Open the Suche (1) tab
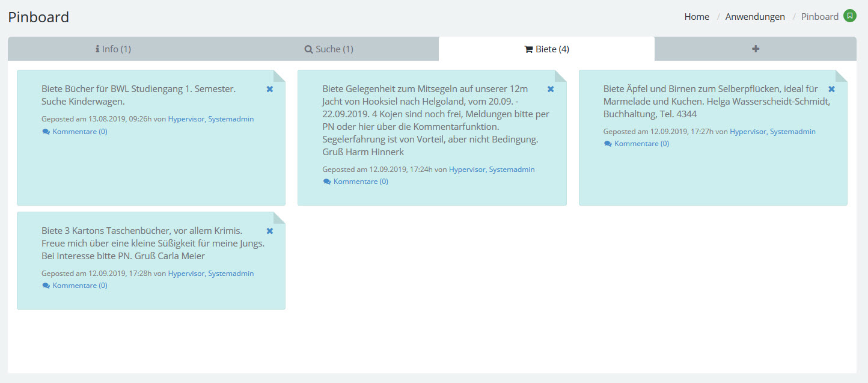868x383 pixels. pyautogui.click(x=329, y=49)
